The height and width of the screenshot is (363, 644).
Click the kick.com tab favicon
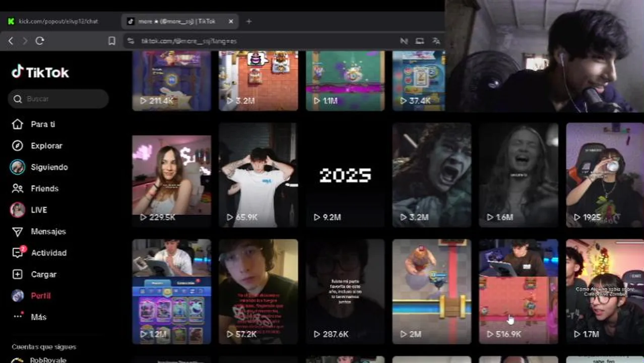click(x=11, y=21)
